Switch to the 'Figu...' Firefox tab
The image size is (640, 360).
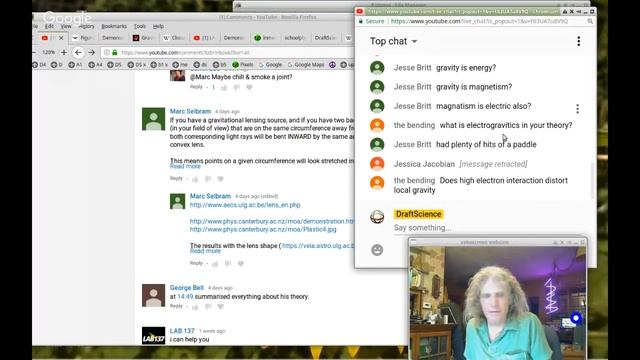(x=83, y=38)
